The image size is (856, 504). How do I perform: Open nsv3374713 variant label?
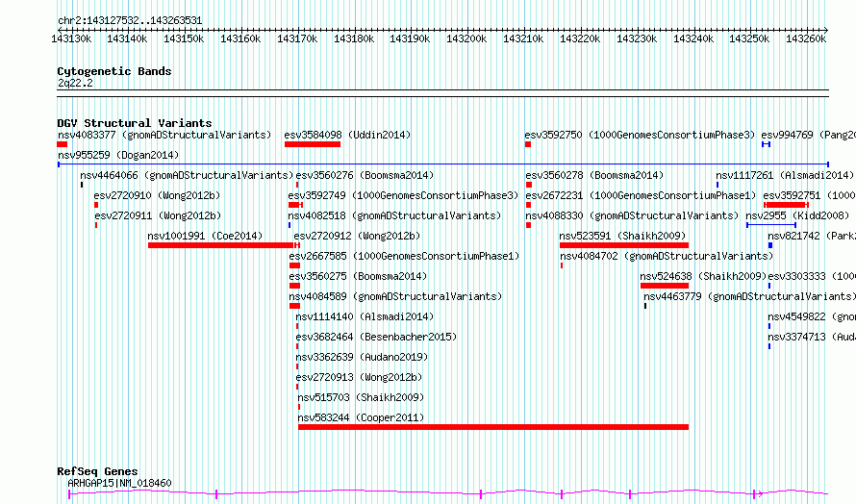(812, 337)
